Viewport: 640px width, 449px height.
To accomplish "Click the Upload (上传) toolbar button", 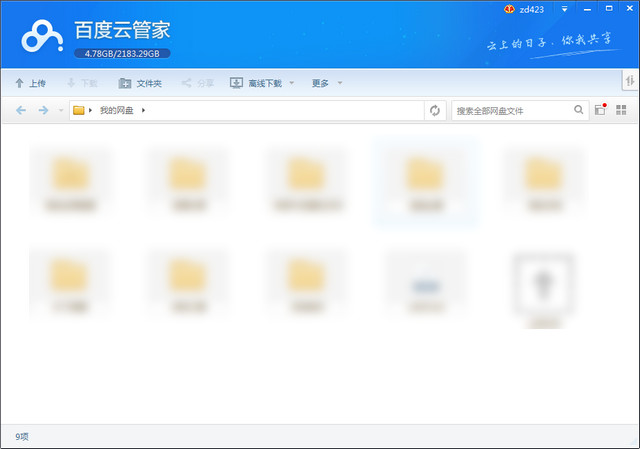I will [30, 83].
